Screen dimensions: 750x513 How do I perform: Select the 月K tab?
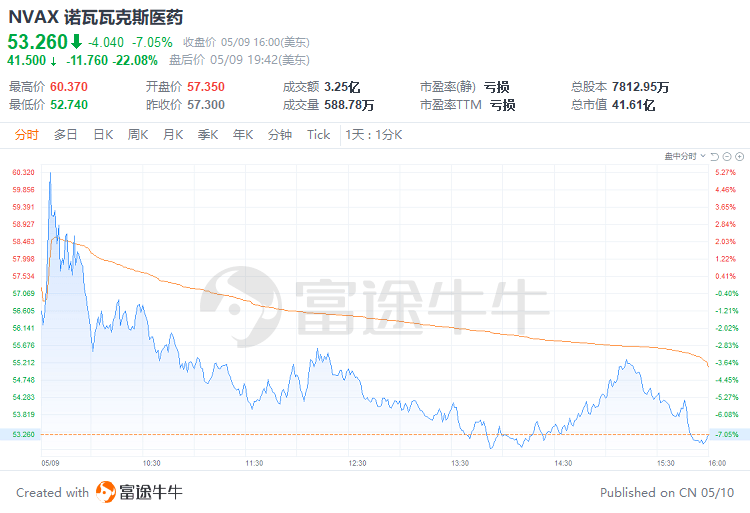(x=173, y=135)
